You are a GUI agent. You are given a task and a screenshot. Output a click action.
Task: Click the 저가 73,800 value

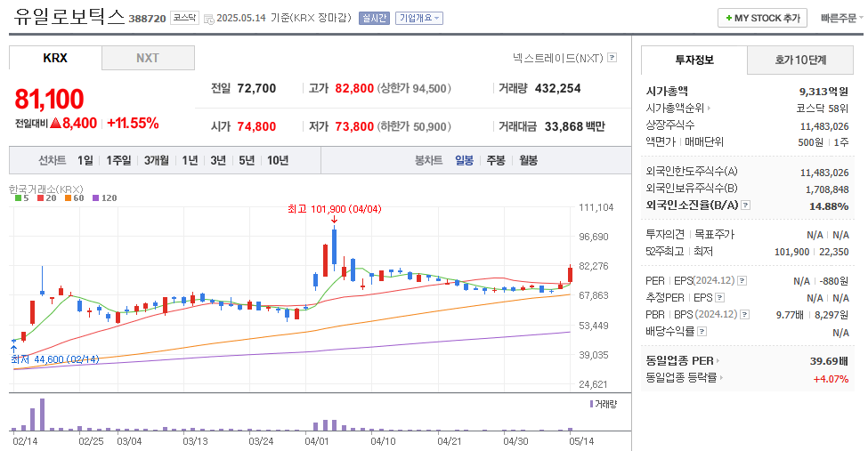pyautogui.click(x=354, y=126)
